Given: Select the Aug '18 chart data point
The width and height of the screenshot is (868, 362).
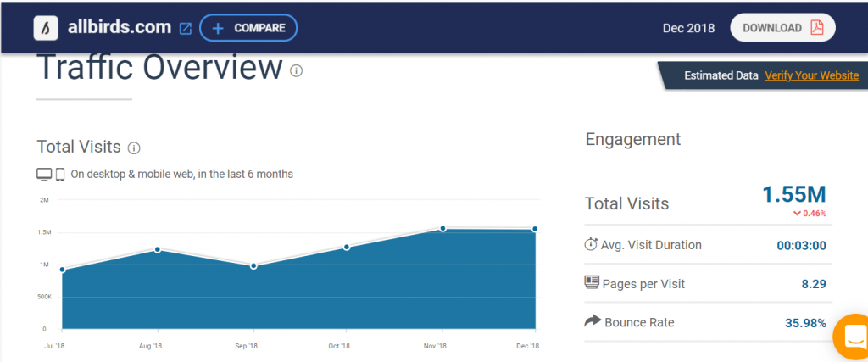Looking at the screenshot, I should [157, 249].
